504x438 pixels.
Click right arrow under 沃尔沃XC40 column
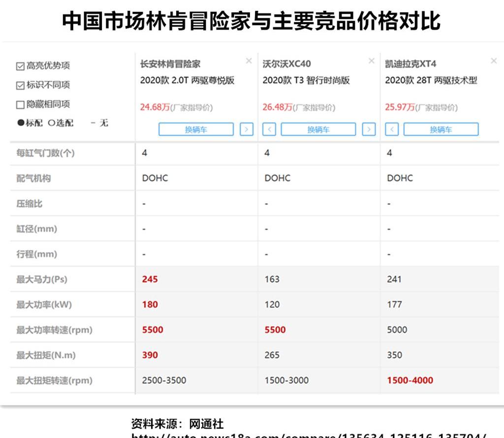tap(369, 129)
